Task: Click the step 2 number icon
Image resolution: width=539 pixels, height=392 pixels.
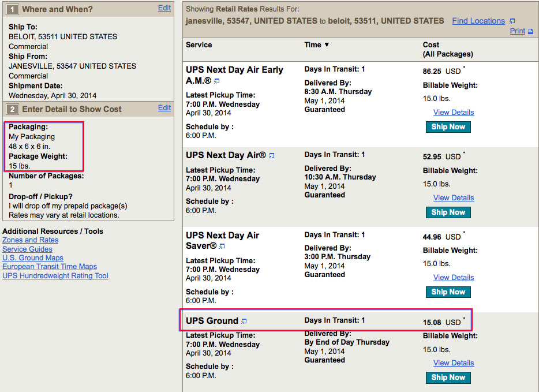Action: pyautogui.click(x=12, y=109)
